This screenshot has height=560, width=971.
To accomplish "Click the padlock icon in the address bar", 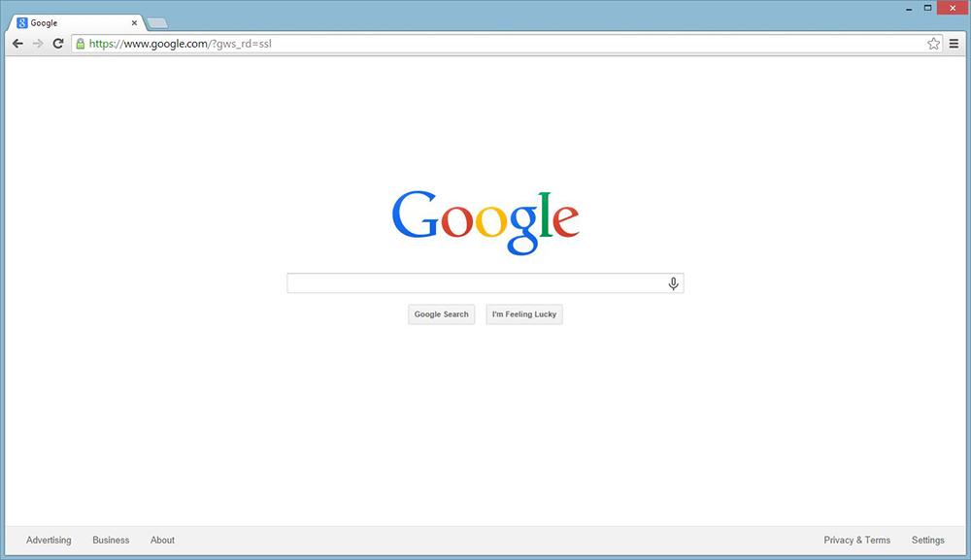I will click(x=82, y=43).
